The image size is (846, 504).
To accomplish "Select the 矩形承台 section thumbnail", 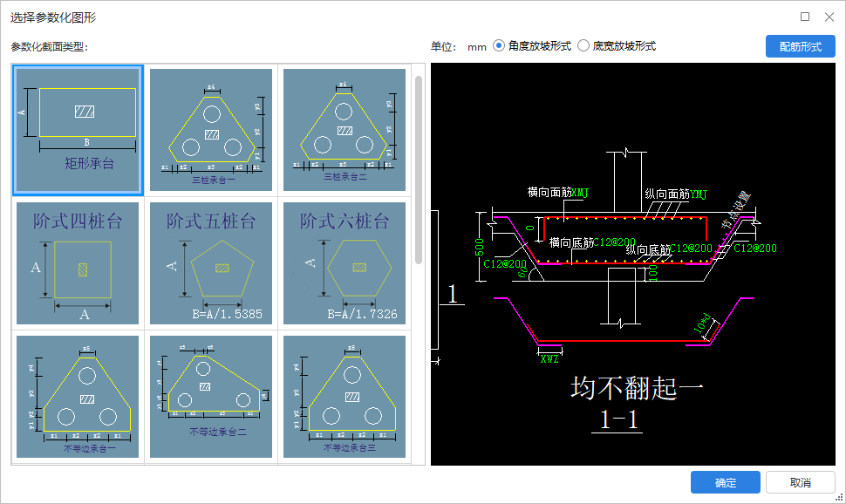I will (x=78, y=130).
